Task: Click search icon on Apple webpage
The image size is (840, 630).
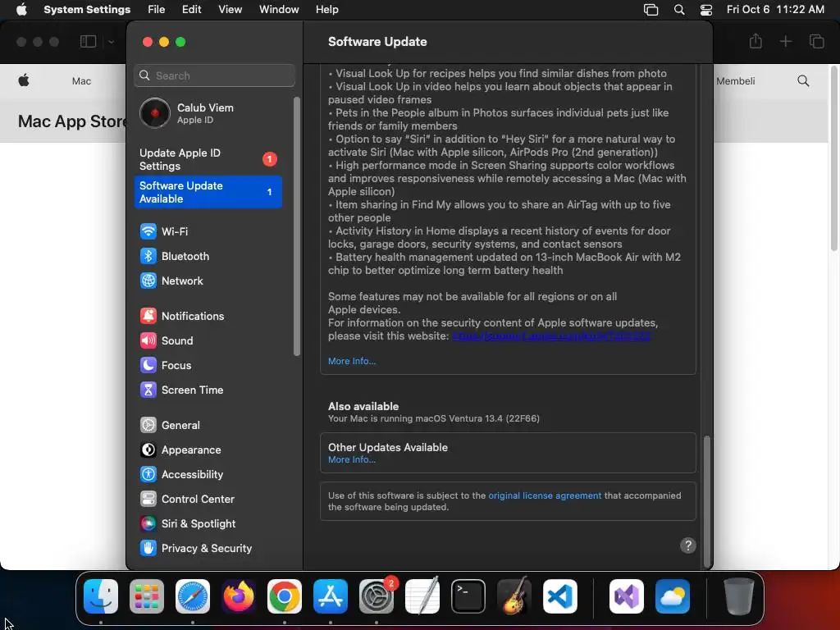Action: click(x=803, y=81)
